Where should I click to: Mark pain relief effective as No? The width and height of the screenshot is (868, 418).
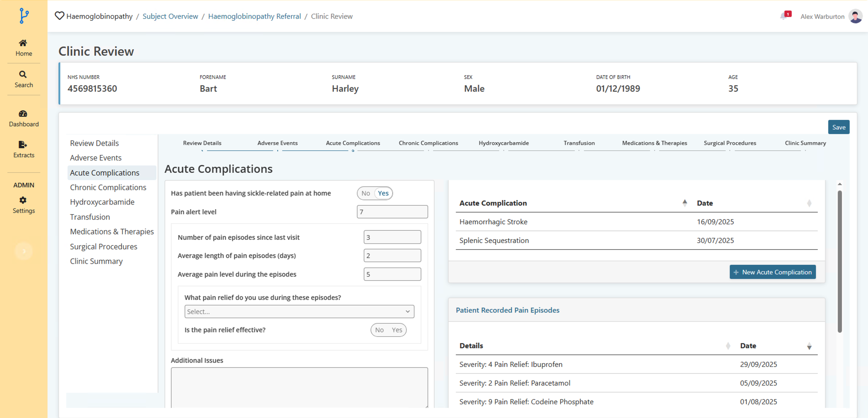pos(379,330)
